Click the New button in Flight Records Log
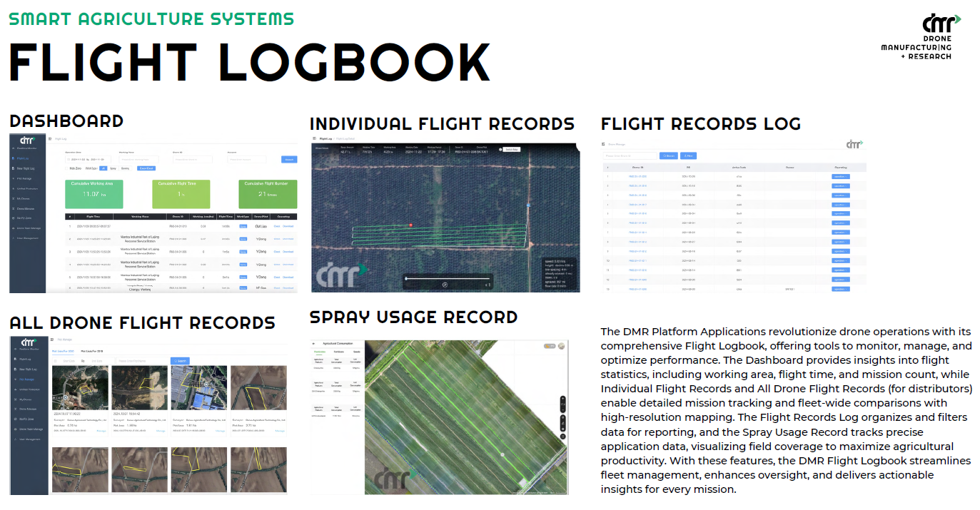Screen dimensions: 980x510 coord(688,155)
